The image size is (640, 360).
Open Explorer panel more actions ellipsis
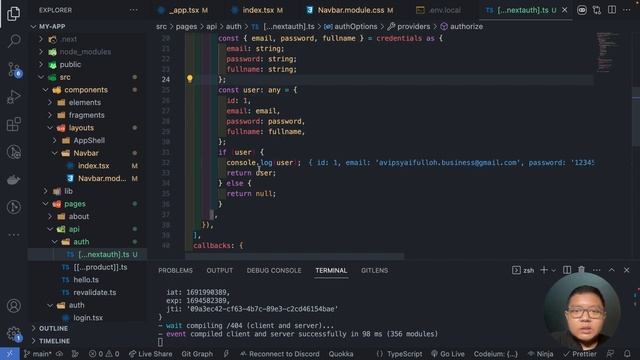pos(133,10)
